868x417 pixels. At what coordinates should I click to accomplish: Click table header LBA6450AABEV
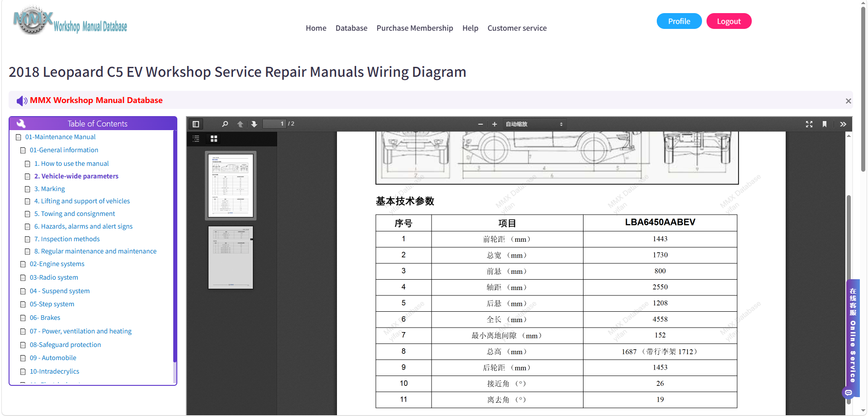(660, 222)
